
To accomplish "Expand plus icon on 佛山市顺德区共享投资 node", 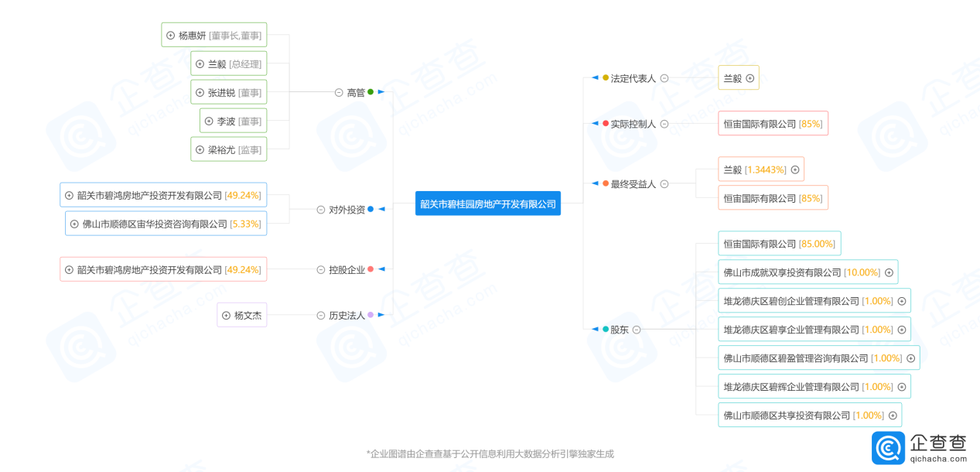I will pos(893,416).
